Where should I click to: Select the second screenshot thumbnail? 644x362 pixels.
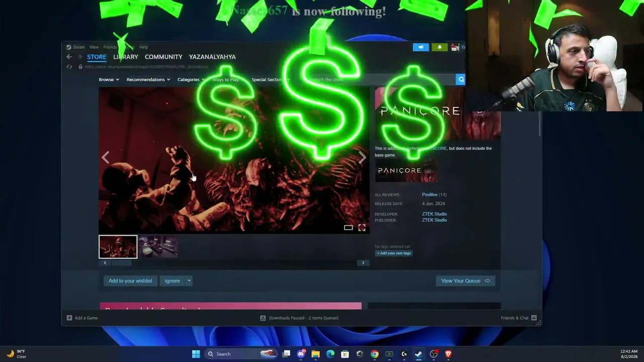pos(158,246)
